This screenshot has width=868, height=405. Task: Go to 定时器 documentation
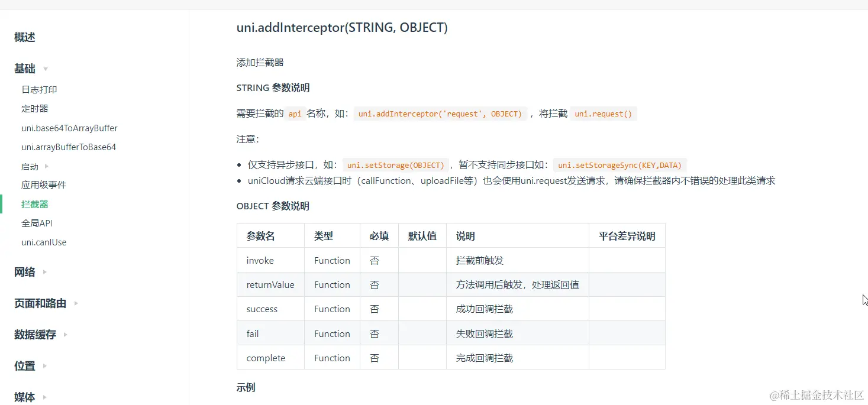35,109
